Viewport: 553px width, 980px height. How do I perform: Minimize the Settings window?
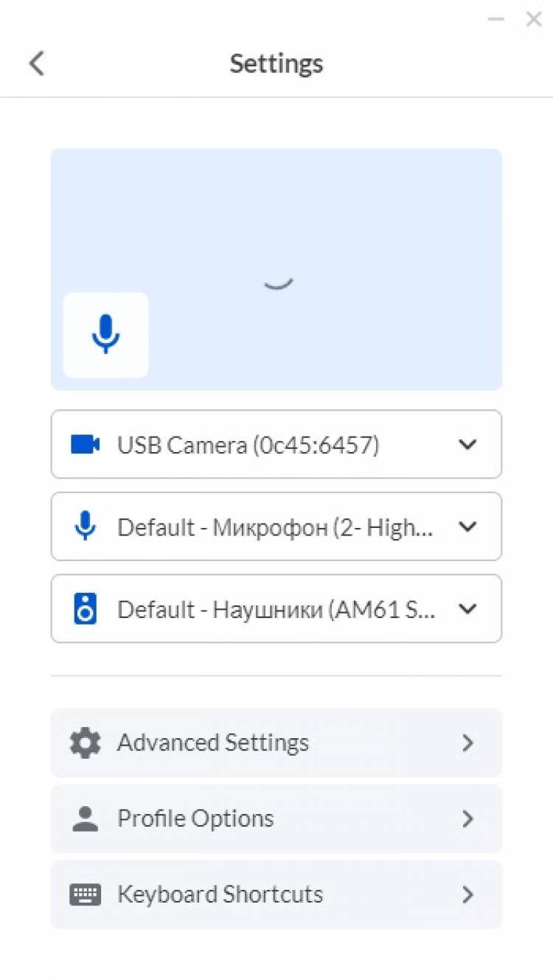(496, 19)
